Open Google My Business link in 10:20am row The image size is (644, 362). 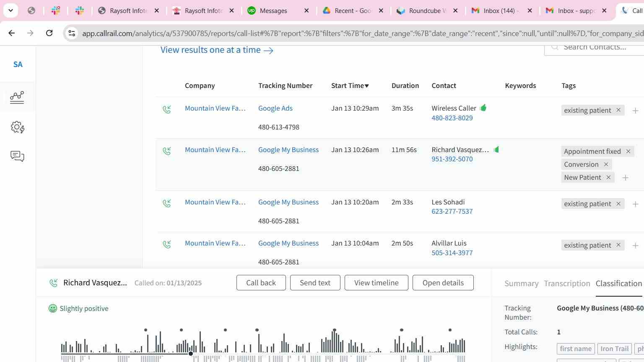click(288, 202)
